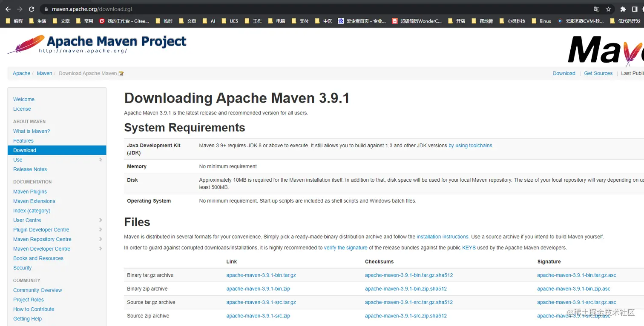
Task: Open Maven Plugins sidebar link
Action: [x=30, y=192]
